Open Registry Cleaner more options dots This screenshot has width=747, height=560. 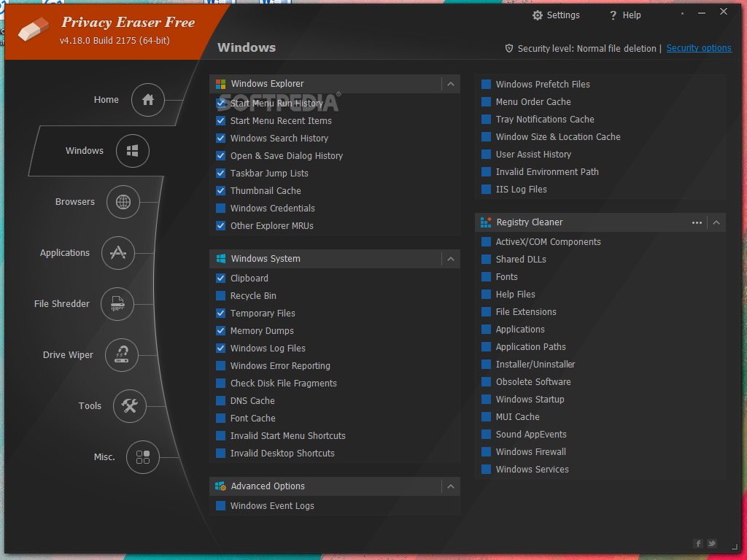coord(697,222)
